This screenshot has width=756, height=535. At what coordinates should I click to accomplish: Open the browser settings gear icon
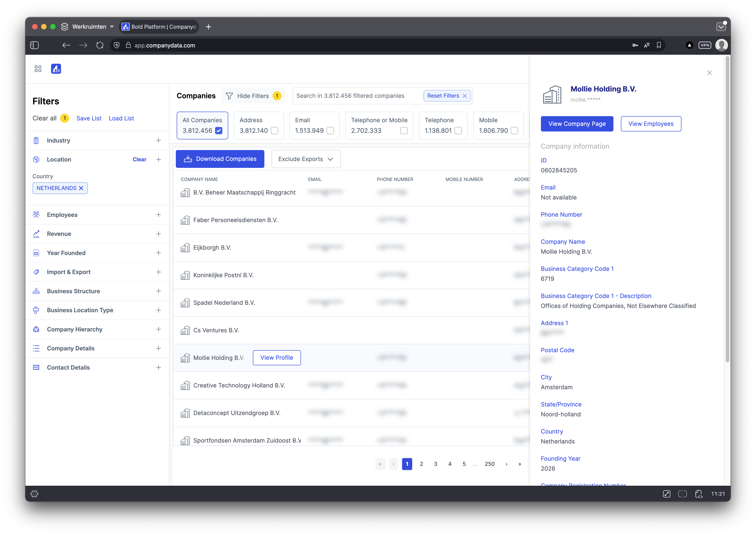35,494
